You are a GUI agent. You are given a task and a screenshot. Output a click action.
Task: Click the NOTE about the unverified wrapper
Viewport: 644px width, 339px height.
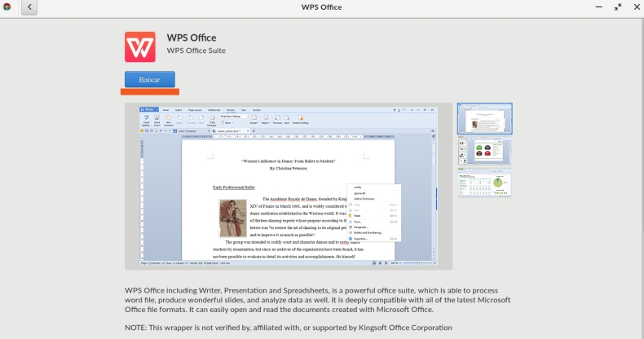click(288, 328)
